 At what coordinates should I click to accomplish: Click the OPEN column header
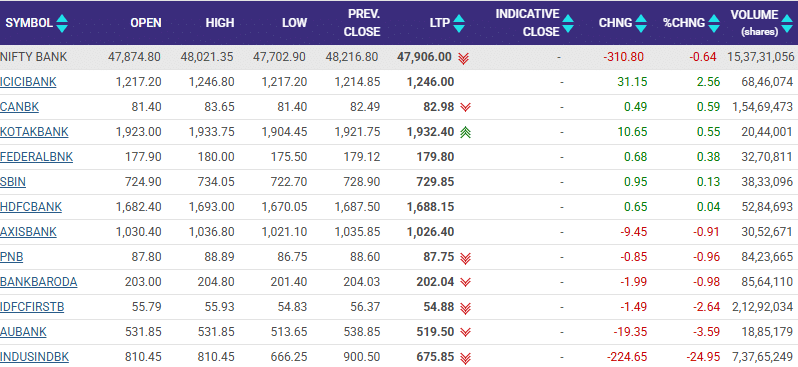click(x=146, y=23)
